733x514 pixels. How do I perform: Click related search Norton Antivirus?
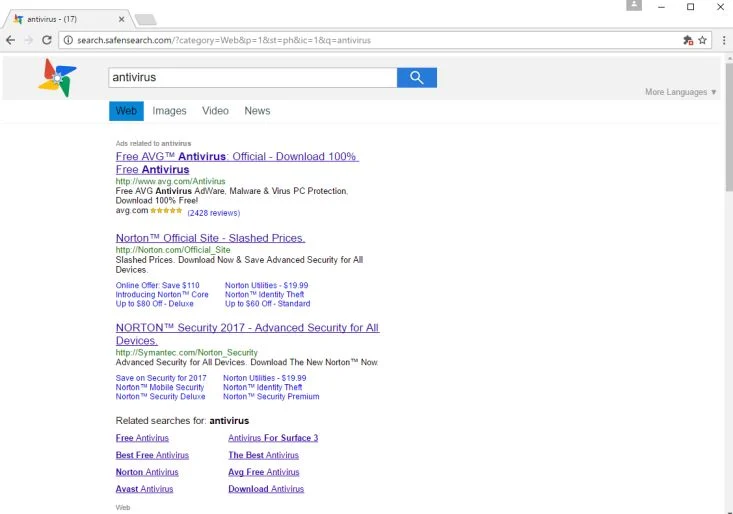[x=147, y=472]
